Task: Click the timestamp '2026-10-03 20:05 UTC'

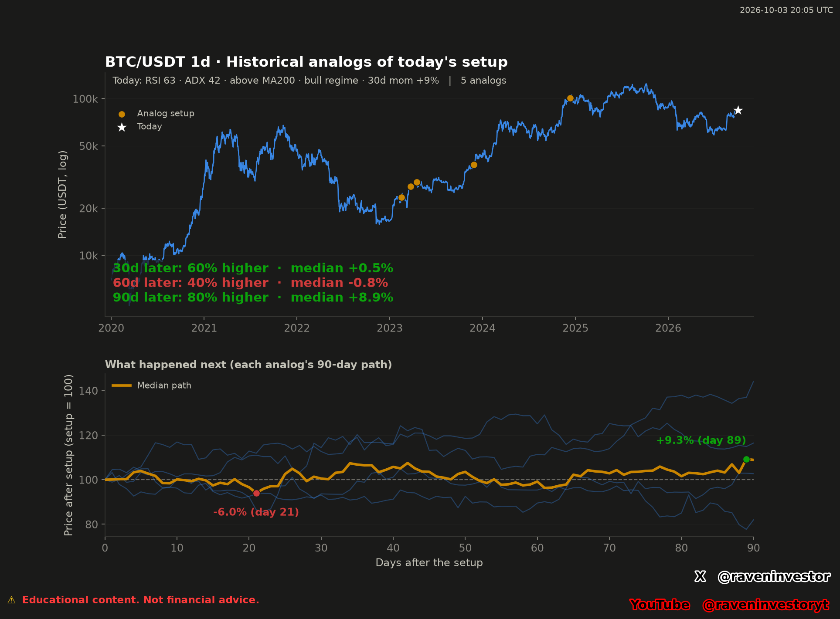Action: 786,10
